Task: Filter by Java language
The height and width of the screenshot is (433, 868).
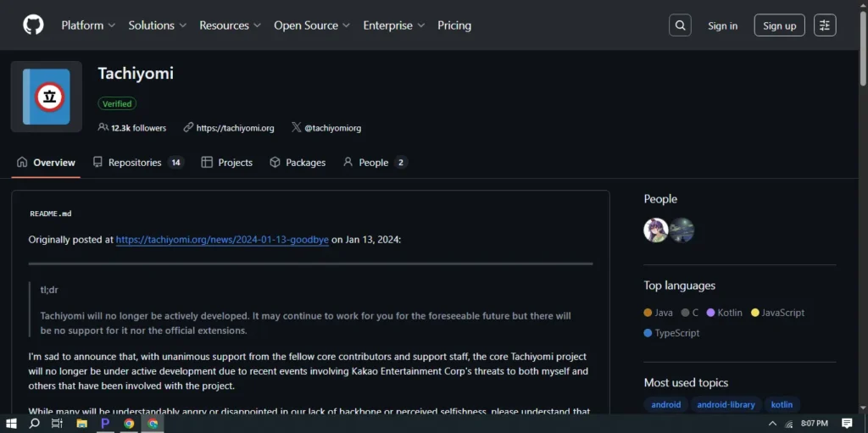Action: point(658,313)
